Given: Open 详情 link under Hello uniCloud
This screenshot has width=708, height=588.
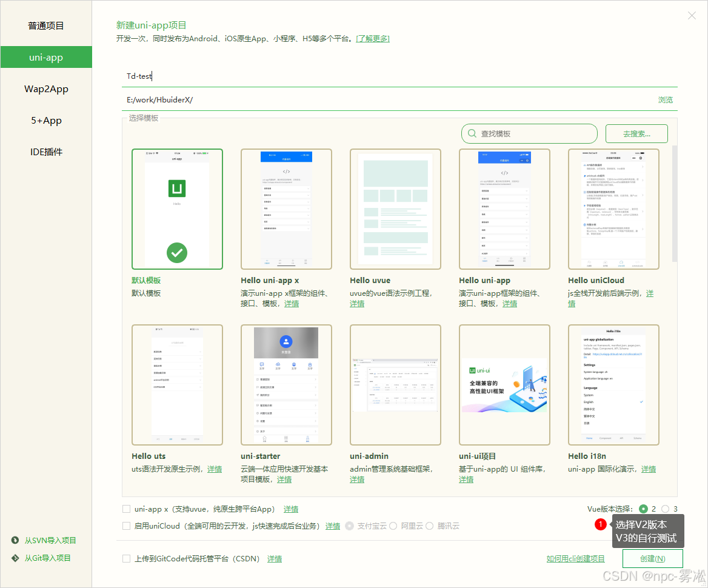Looking at the screenshot, I should coord(650,293).
